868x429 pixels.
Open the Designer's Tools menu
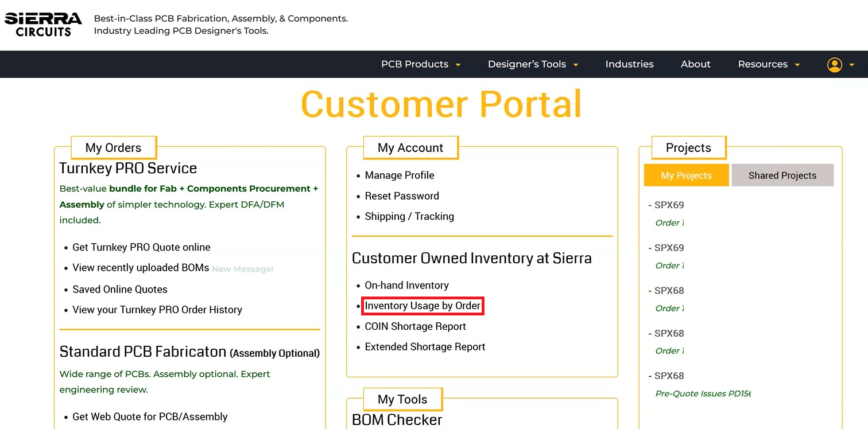click(x=527, y=64)
